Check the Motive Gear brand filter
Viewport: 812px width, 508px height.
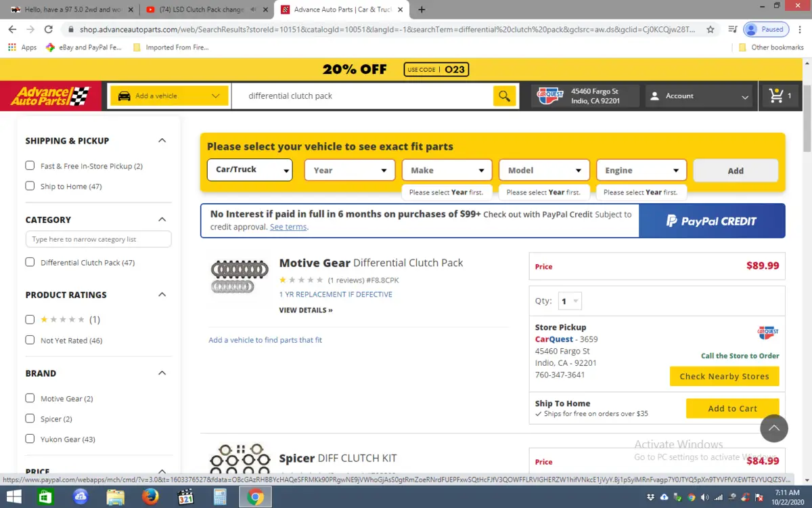coord(30,398)
